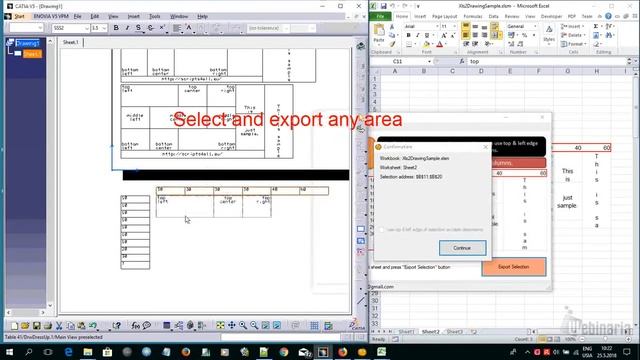The image size is (640, 360).
Task: Click the Superscript icon in CATIA toolbar
Action: [x=162, y=28]
